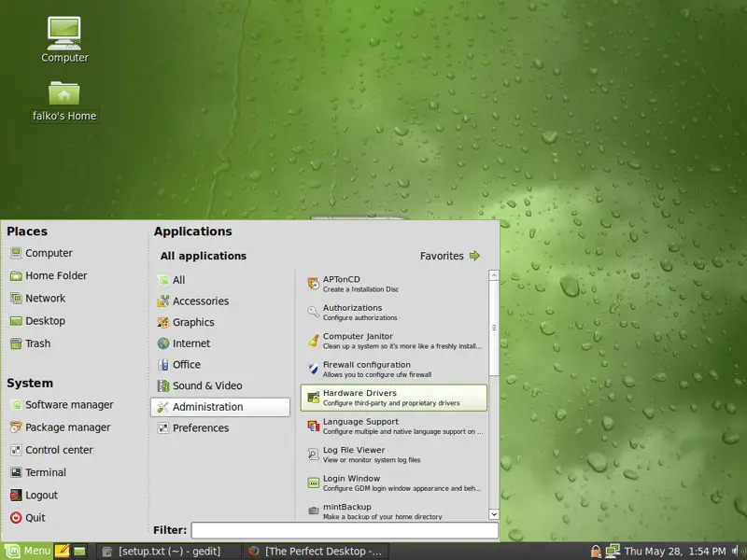Click Quit in the System section

pyautogui.click(x=35, y=518)
